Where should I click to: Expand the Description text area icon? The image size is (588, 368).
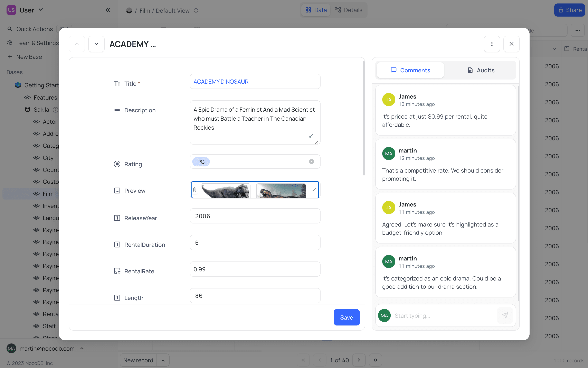[x=311, y=136]
